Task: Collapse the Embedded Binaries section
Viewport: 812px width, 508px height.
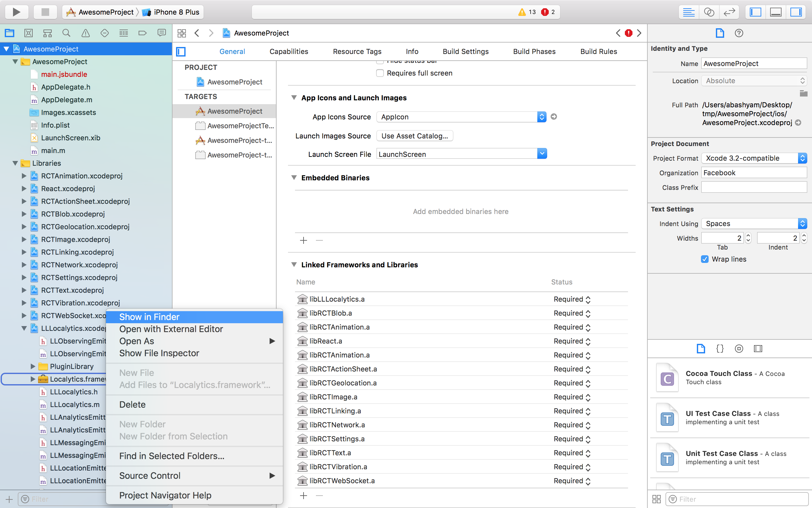Action: click(x=294, y=178)
